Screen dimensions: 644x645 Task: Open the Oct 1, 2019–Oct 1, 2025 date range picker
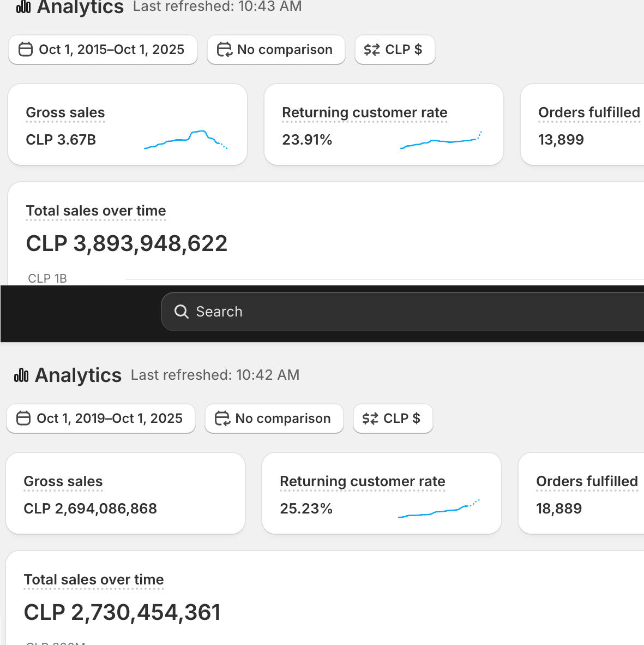(x=101, y=419)
